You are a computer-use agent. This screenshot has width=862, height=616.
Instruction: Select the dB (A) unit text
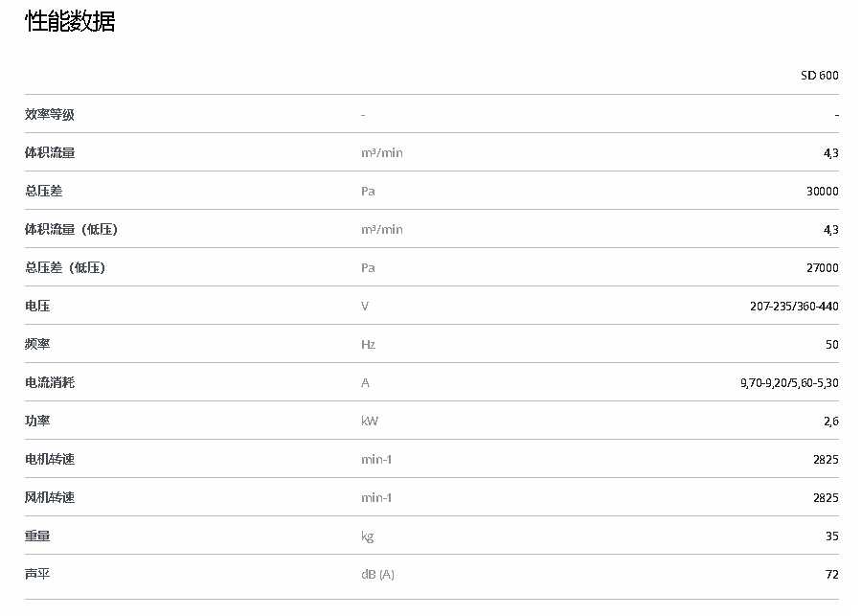[377, 575]
